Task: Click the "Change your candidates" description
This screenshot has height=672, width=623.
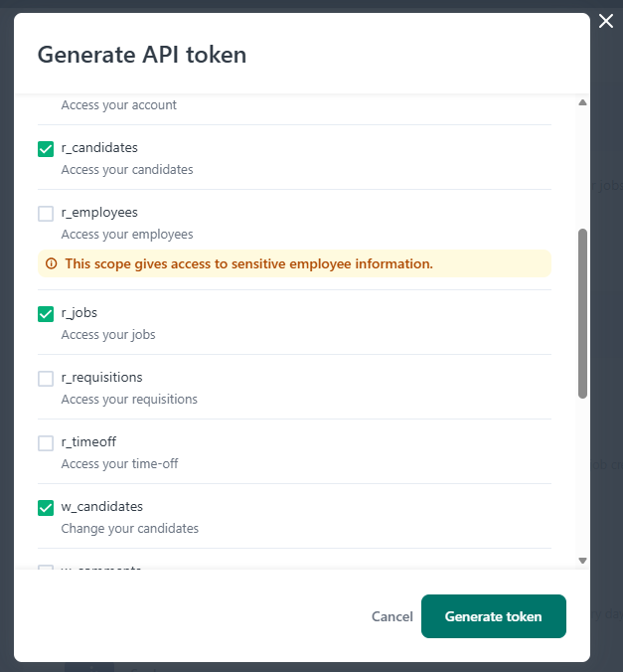Action: pos(130,529)
